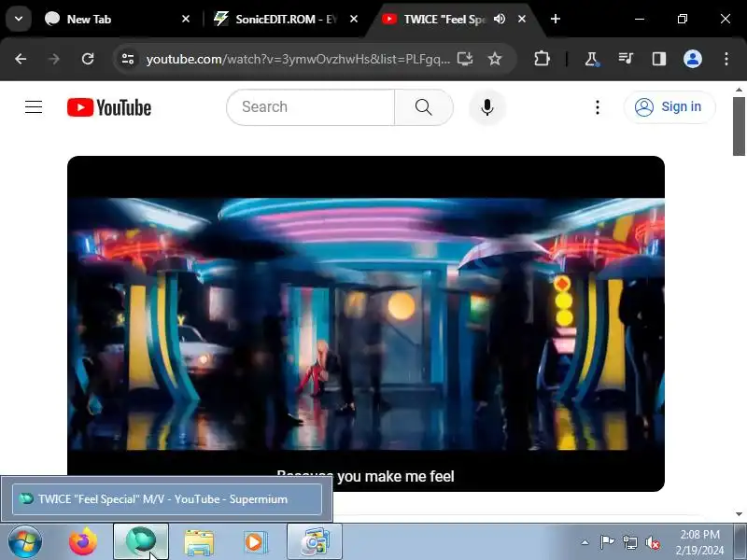
Task: Go to YouTube home via logo
Action: pyautogui.click(x=109, y=107)
